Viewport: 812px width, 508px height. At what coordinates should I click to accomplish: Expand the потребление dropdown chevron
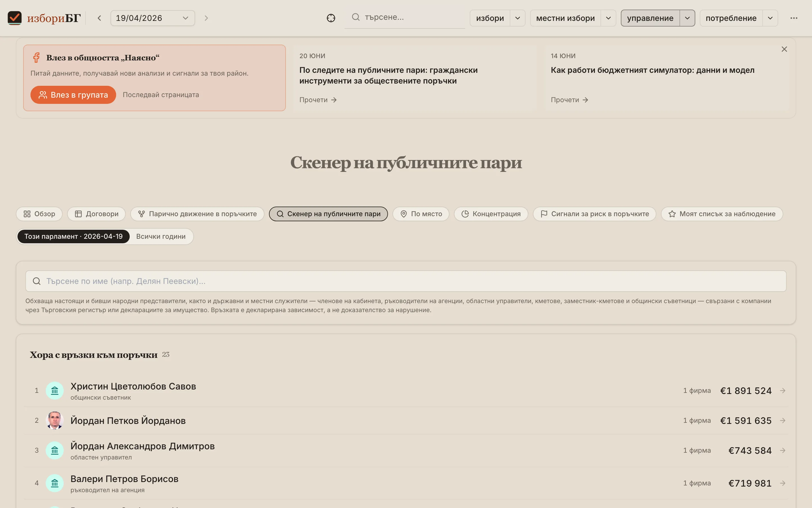point(770,18)
